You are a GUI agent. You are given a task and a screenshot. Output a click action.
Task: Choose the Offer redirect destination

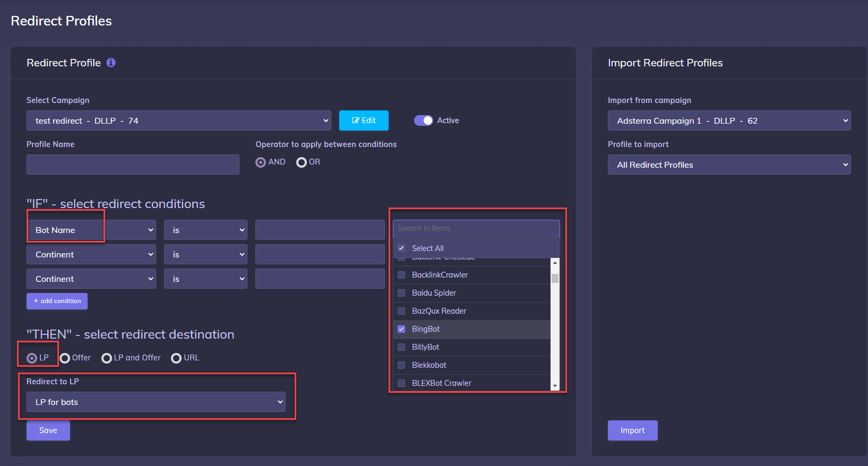[65, 358]
